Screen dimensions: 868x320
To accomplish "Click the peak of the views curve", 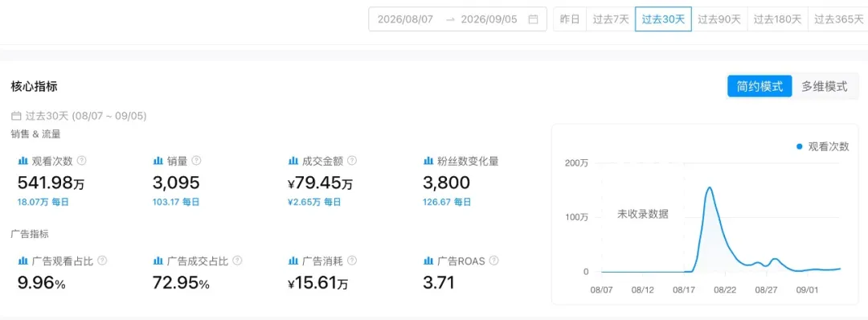I will (709, 187).
